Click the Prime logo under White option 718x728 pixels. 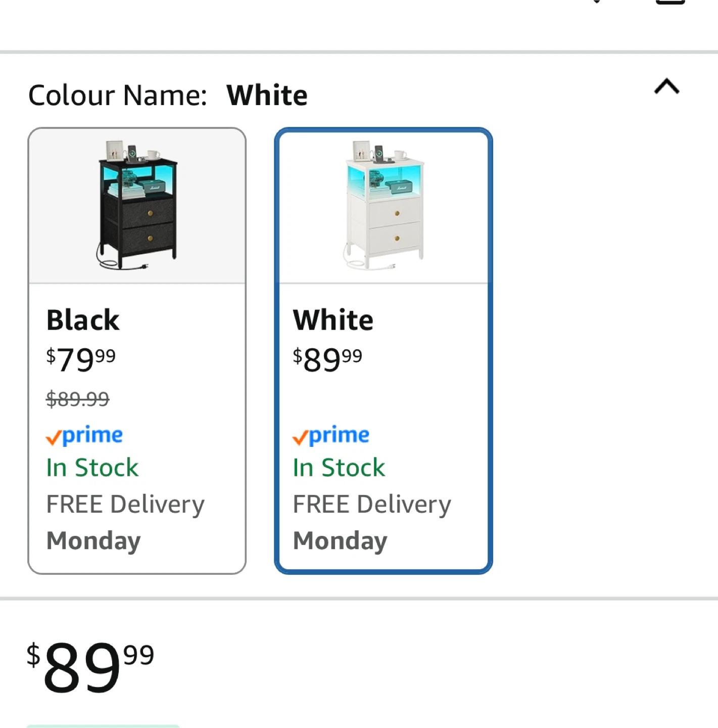(x=331, y=436)
